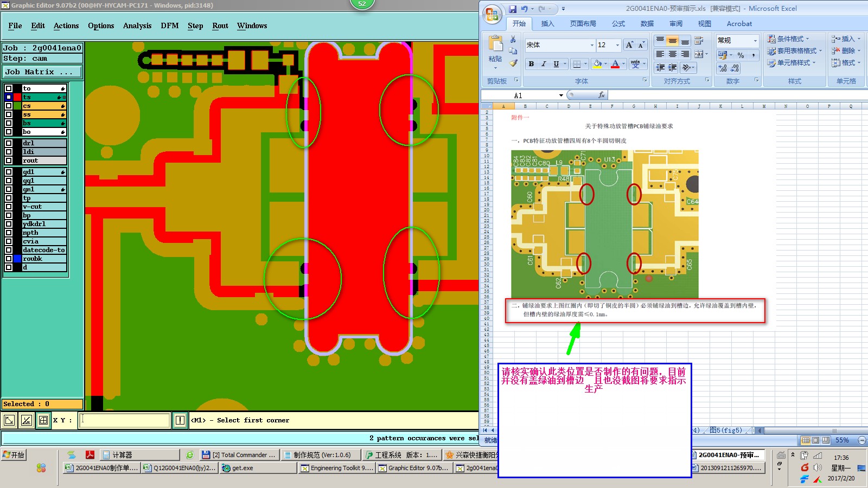Image resolution: width=868 pixels, height=488 pixels.
Task: Select the 图5(fig5) sheet tab
Action: click(x=726, y=431)
